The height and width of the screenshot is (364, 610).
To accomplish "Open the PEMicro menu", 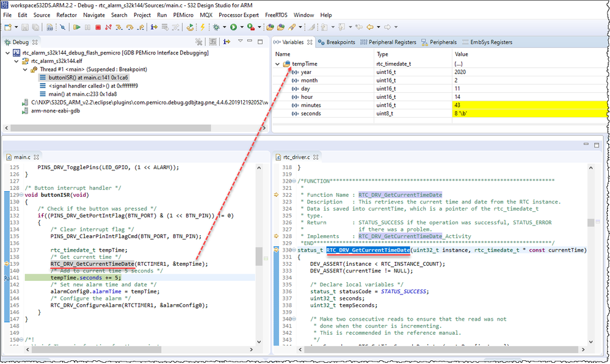I will coord(183,15).
